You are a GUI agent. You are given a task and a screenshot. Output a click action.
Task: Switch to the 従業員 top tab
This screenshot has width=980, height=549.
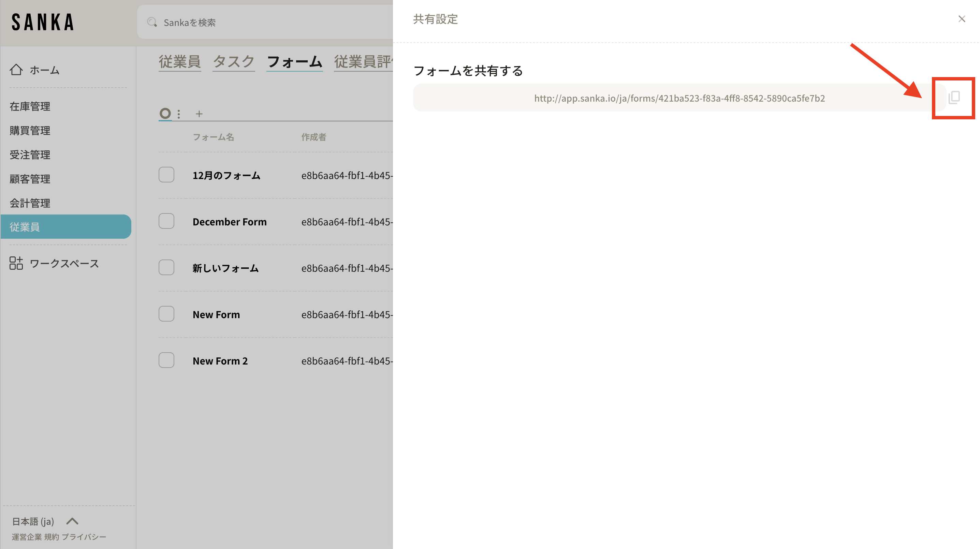[179, 62]
